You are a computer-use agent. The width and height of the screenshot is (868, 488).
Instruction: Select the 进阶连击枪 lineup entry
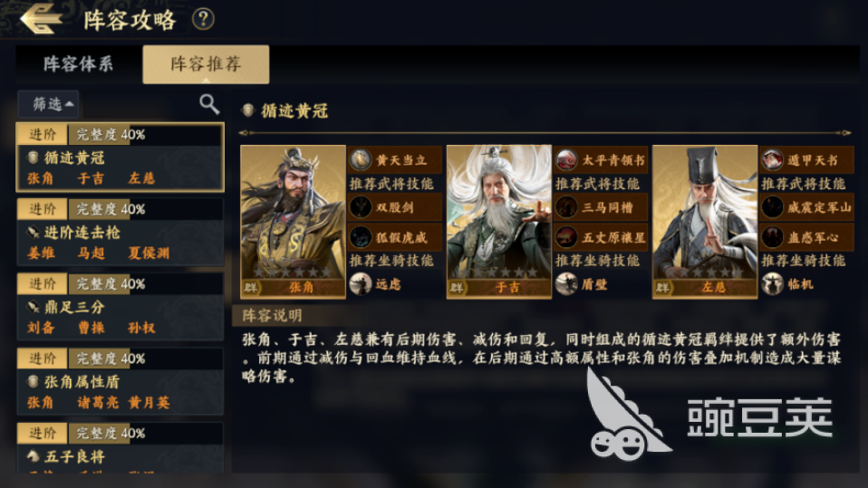point(121,231)
